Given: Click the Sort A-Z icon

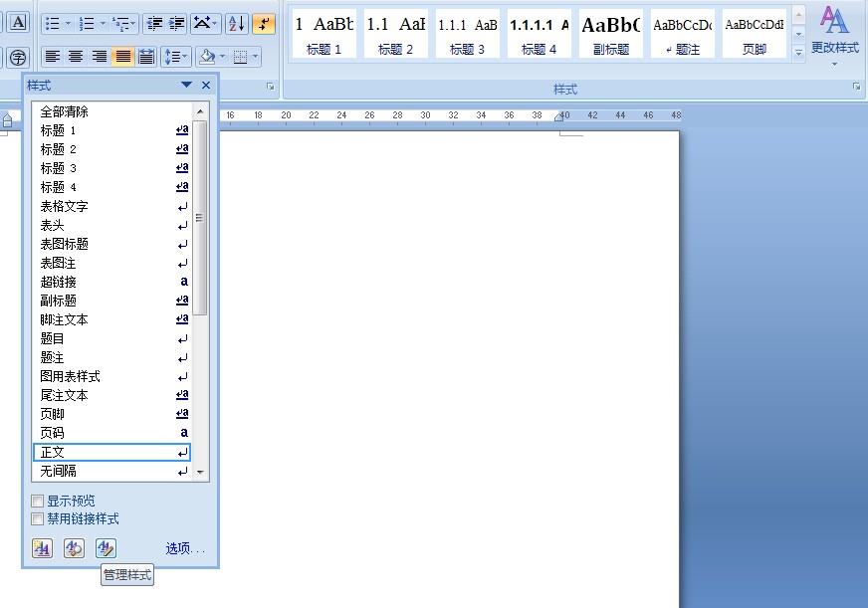Looking at the screenshot, I should point(236,23).
